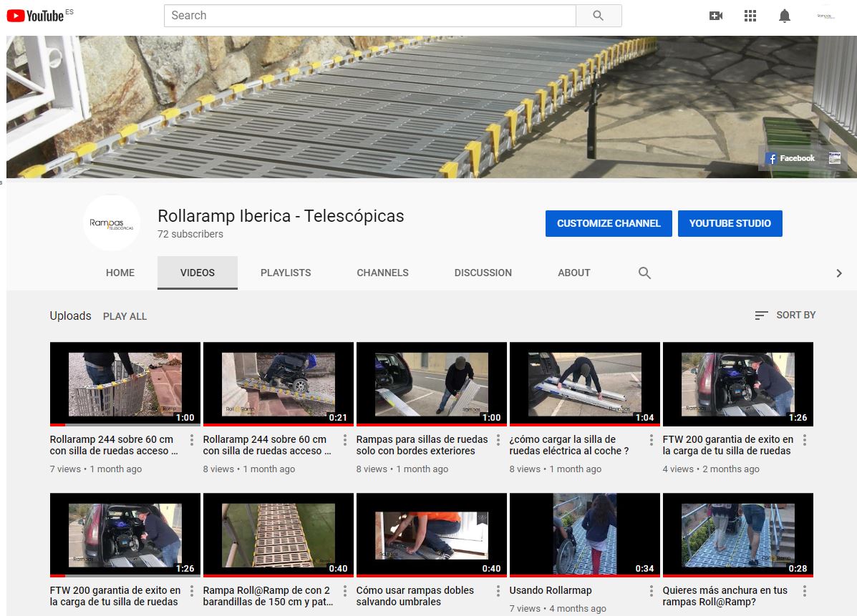Play first Rollaramp 244 thumbnail, 1:00
857x616 pixels.
125,384
